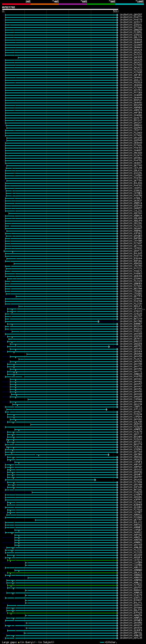
Task: Open the UniRef100_Q41787 hit label
Action: [131, 316]
